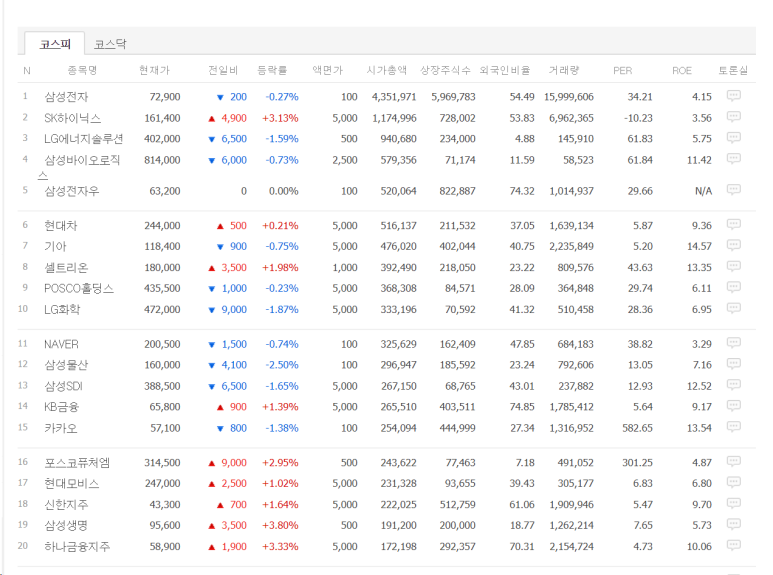Open 셀트리온 discussion room icon
773x575 pixels.
734,266
